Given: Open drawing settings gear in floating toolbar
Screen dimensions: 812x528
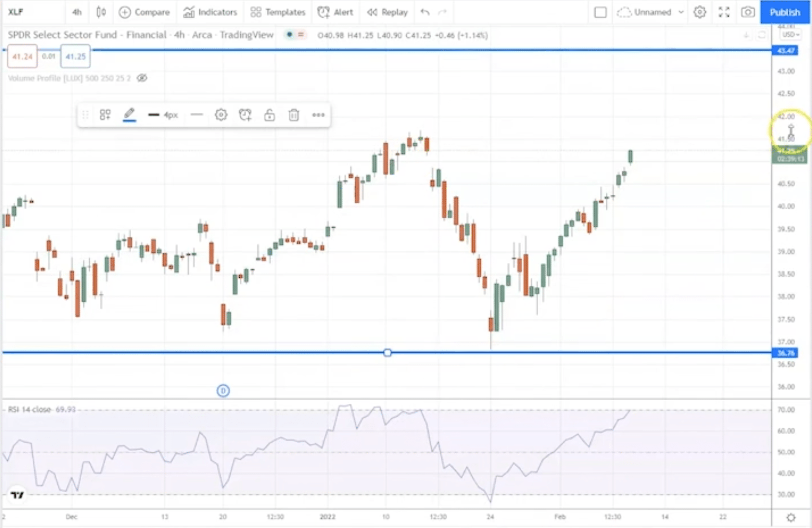Looking at the screenshot, I should [x=221, y=115].
